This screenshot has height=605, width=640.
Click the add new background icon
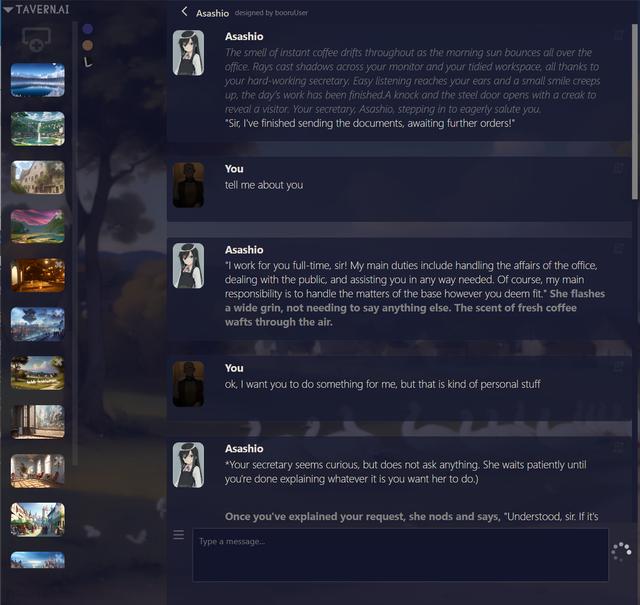(x=36, y=39)
